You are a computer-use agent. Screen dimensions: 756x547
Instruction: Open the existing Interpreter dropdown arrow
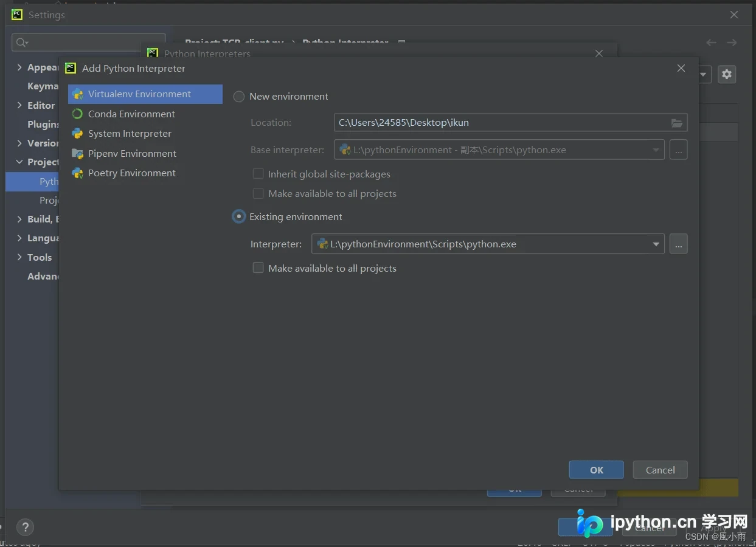pyautogui.click(x=656, y=244)
